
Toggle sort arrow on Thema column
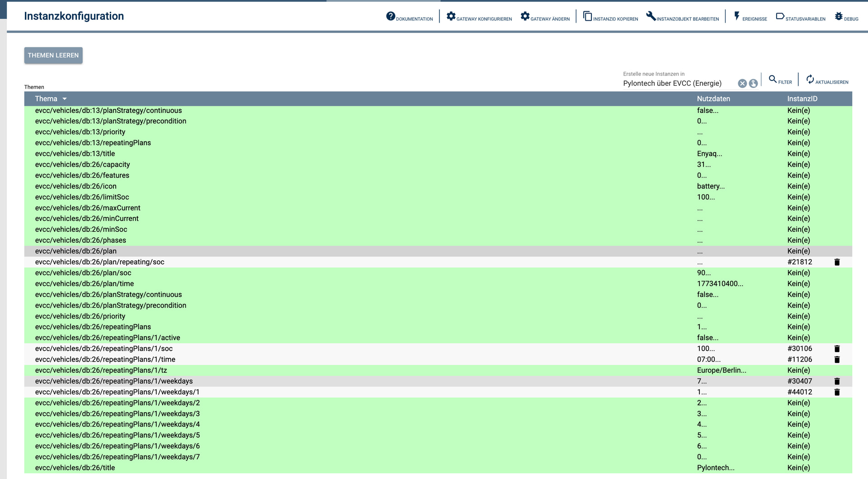[65, 99]
